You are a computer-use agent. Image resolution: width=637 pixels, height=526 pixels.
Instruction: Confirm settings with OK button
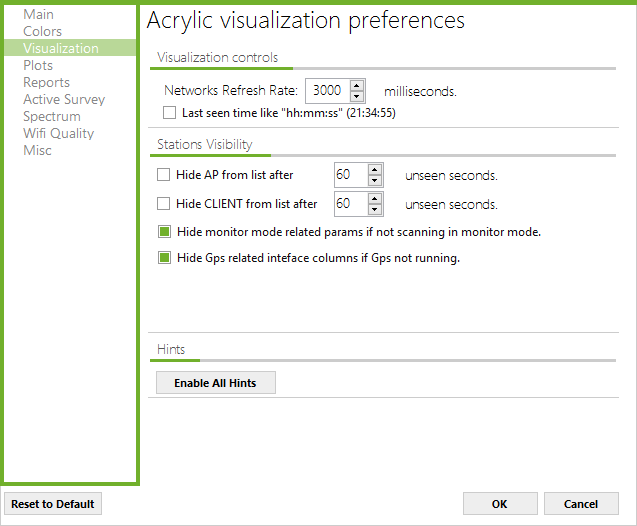tap(500, 504)
